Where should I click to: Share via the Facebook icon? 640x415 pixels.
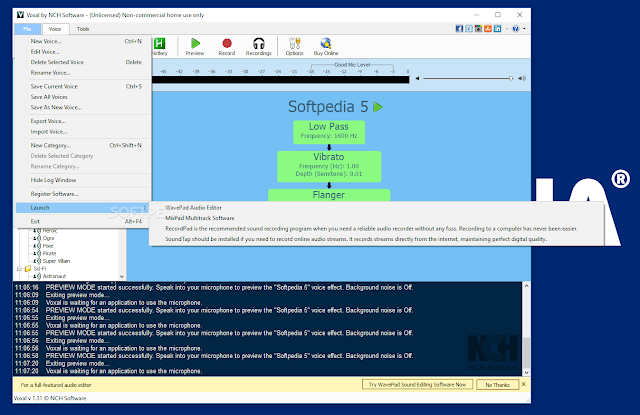pyautogui.click(x=459, y=29)
